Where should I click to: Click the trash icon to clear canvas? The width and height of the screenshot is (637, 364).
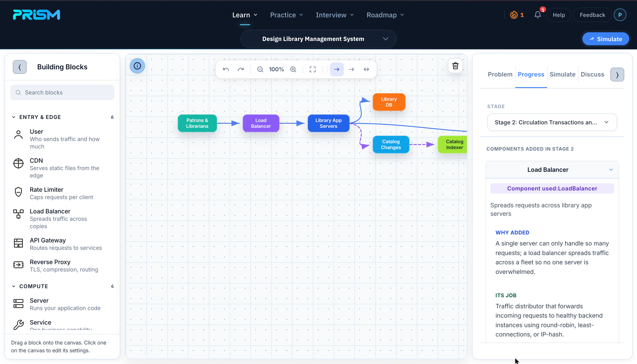click(455, 66)
